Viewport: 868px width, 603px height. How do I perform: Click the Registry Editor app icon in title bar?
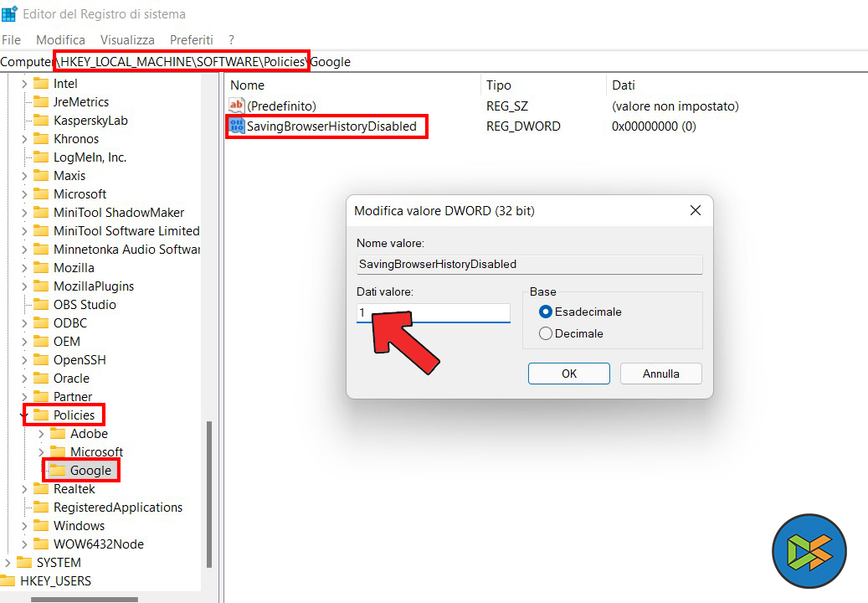point(9,13)
